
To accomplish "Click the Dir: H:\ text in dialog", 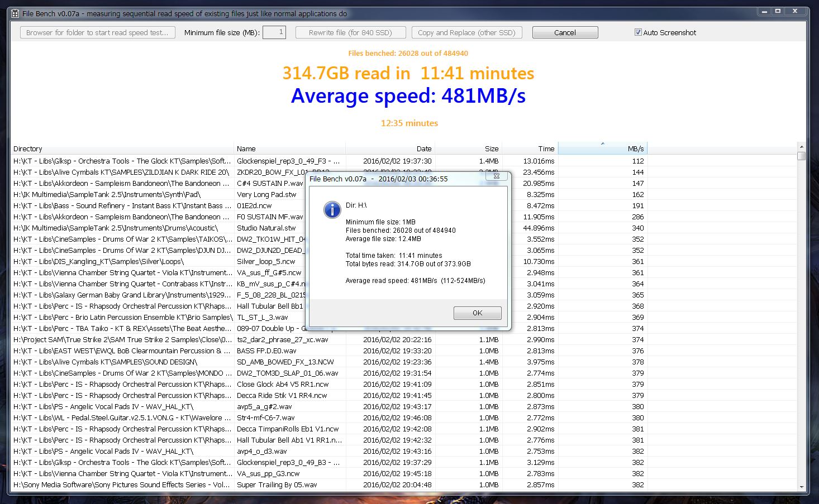I will click(356, 205).
